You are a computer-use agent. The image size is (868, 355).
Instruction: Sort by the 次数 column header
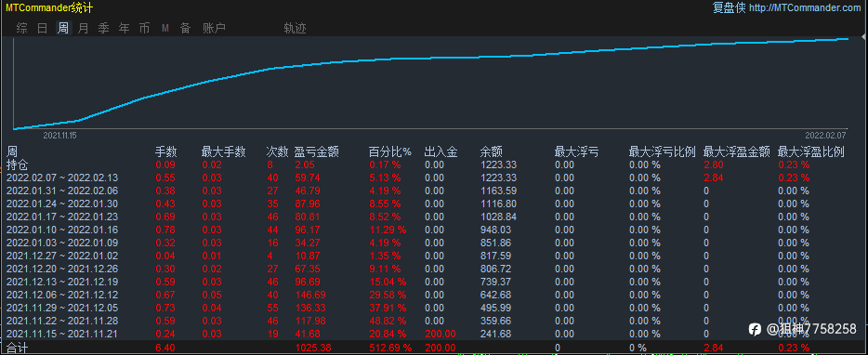coord(277,151)
